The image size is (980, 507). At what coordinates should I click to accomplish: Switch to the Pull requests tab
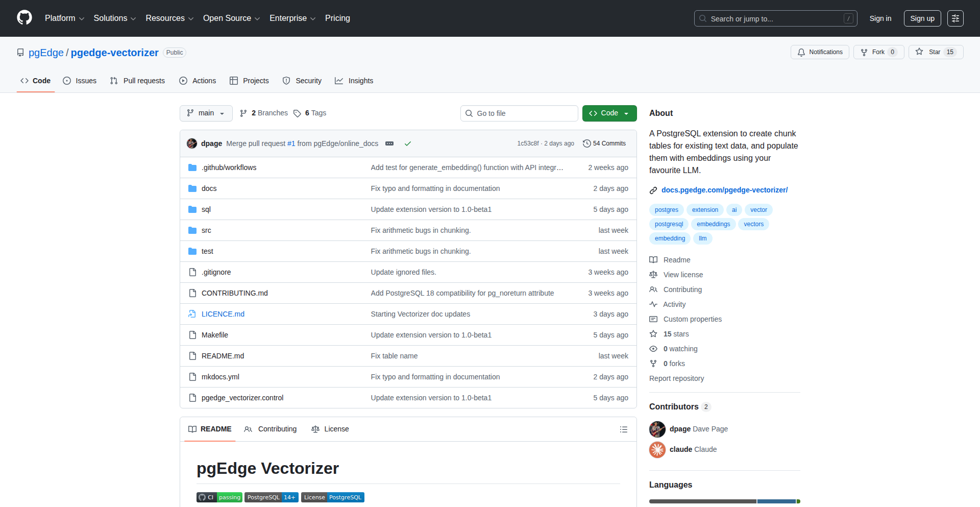click(x=137, y=81)
